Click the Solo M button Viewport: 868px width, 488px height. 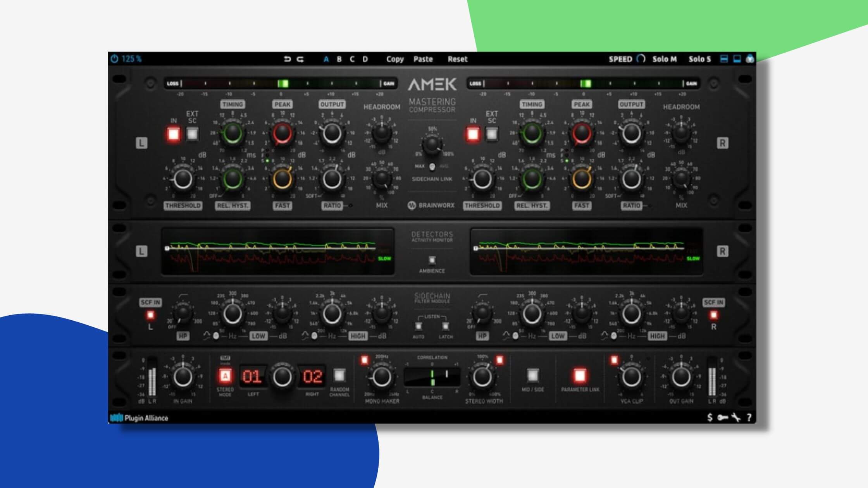[x=664, y=59]
